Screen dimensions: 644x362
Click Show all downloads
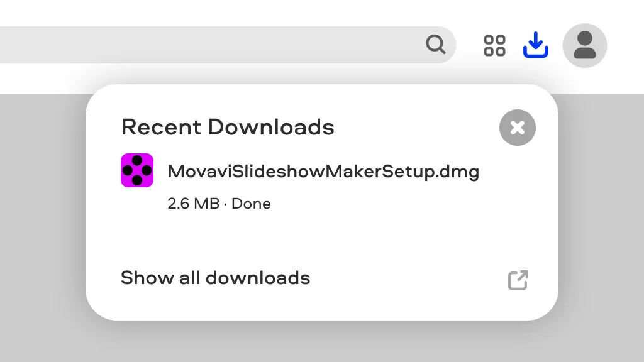click(215, 278)
